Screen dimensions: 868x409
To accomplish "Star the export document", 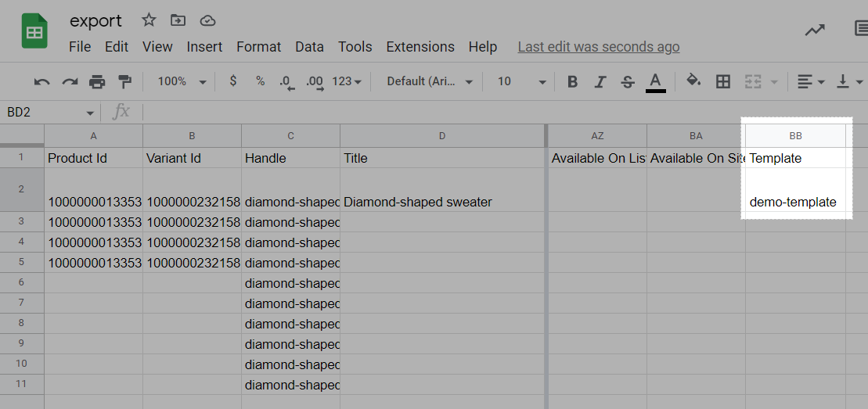I will pyautogui.click(x=149, y=20).
